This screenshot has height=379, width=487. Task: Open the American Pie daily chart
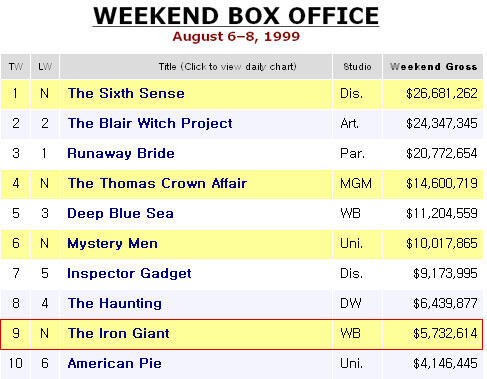click(x=115, y=363)
